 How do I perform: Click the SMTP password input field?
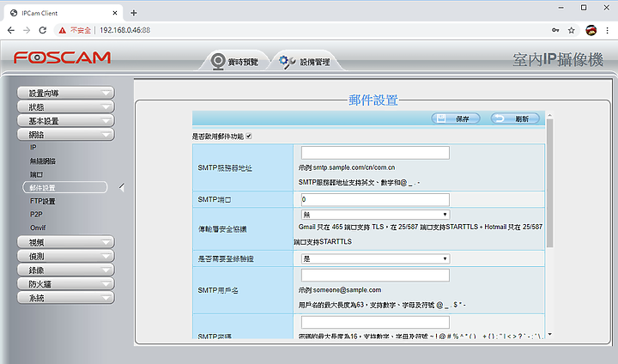coord(375,322)
